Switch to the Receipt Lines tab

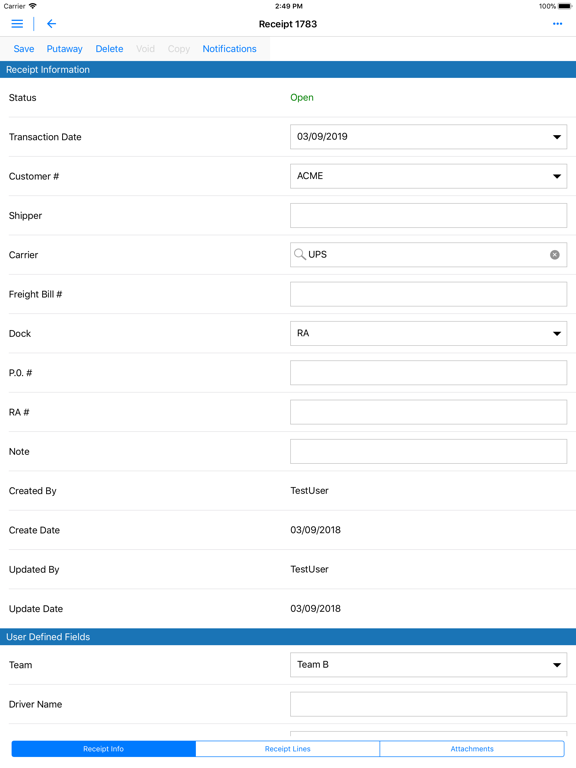(x=288, y=749)
